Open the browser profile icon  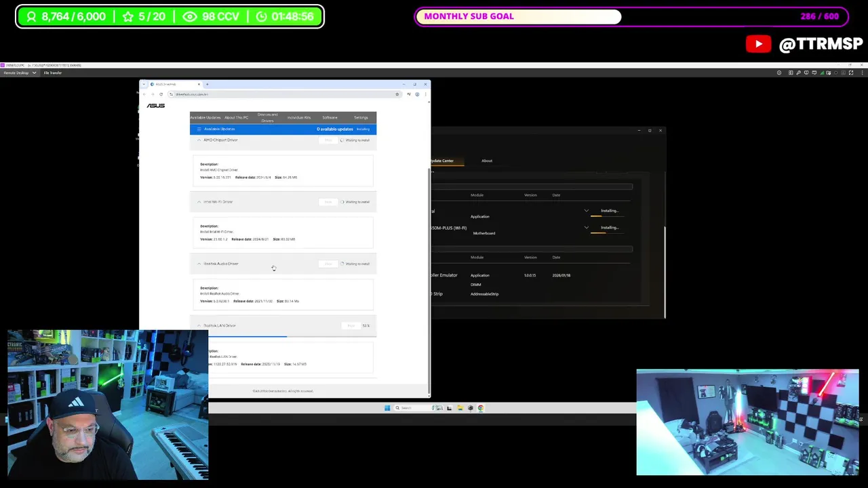[x=416, y=94]
